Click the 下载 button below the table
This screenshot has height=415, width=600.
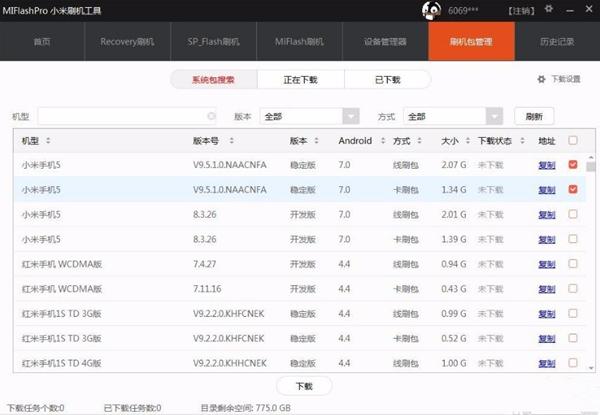(304, 386)
